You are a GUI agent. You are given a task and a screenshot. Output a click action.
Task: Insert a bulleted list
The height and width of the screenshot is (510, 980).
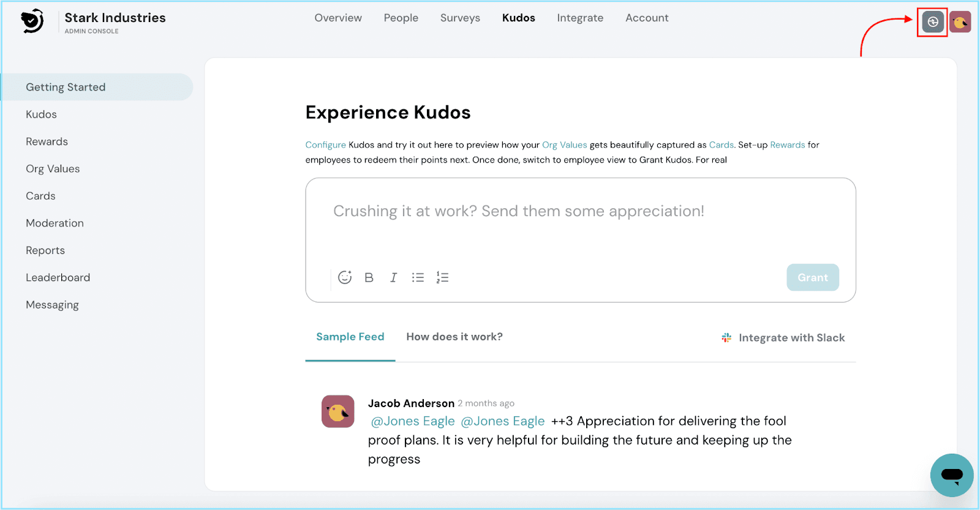click(418, 277)
